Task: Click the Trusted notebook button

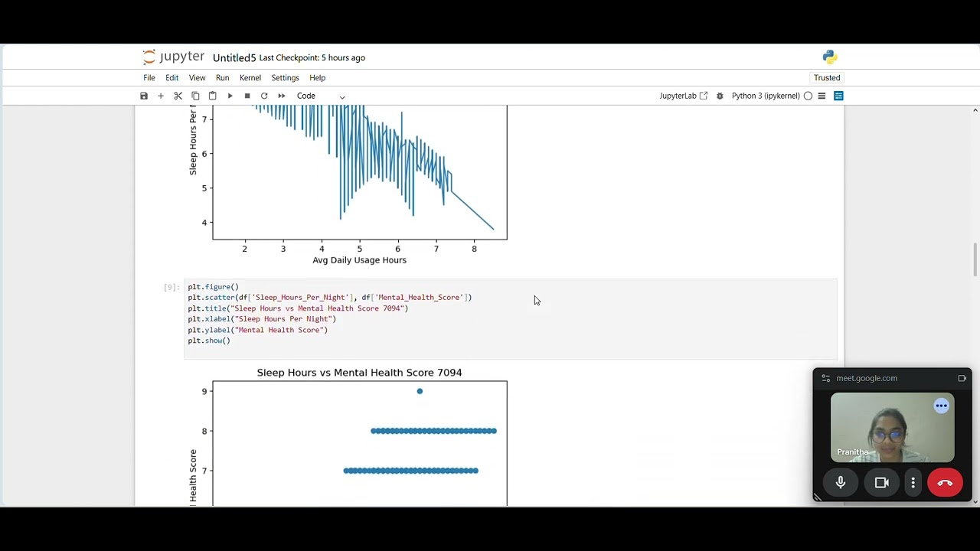Action: point(827,77)
